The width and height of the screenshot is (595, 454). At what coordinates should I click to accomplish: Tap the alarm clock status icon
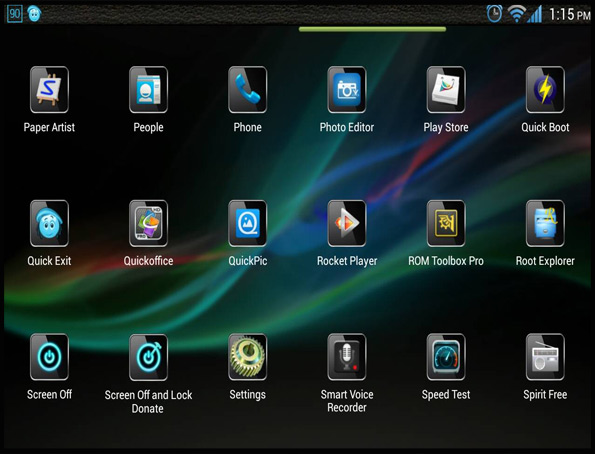494,14
